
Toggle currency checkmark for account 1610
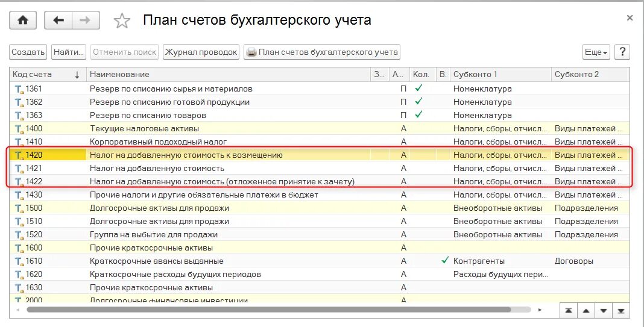pyautogui.click(x=445, y=260)
